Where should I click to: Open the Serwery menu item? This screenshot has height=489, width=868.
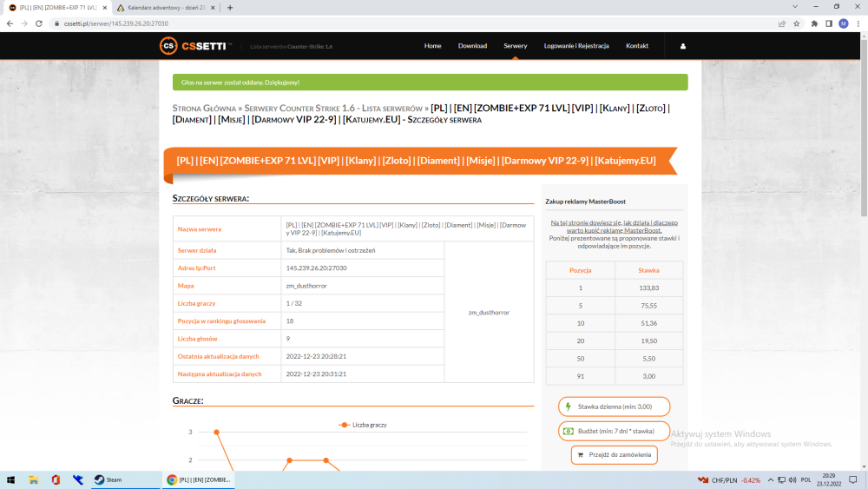click(x=516, y=46)
